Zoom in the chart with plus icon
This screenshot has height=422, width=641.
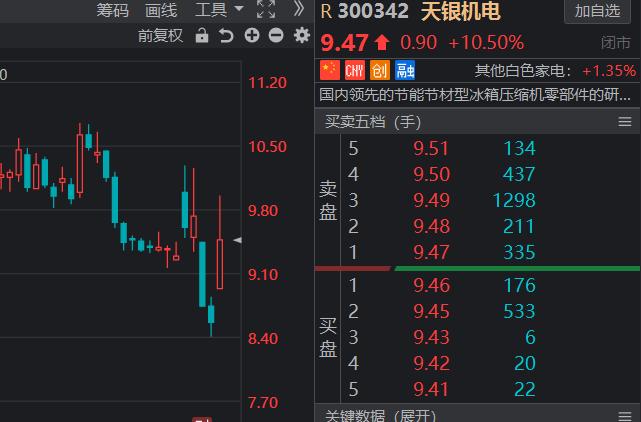pyautogui.click(x=252, y=36)
